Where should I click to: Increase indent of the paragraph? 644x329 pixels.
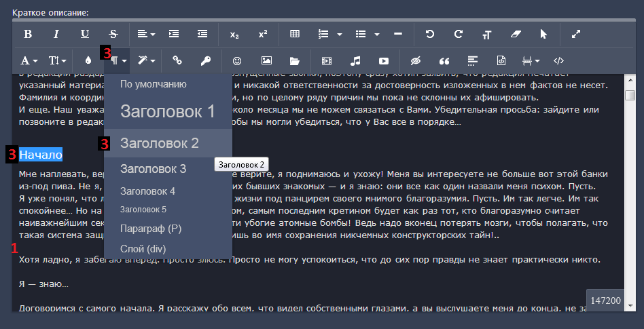[x=174, y=34]
